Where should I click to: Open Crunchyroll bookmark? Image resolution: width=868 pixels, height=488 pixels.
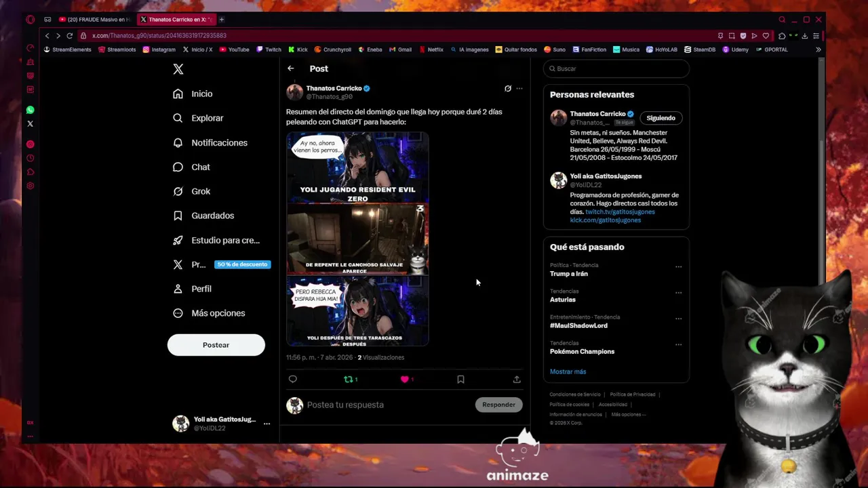[x=332, y=49]
